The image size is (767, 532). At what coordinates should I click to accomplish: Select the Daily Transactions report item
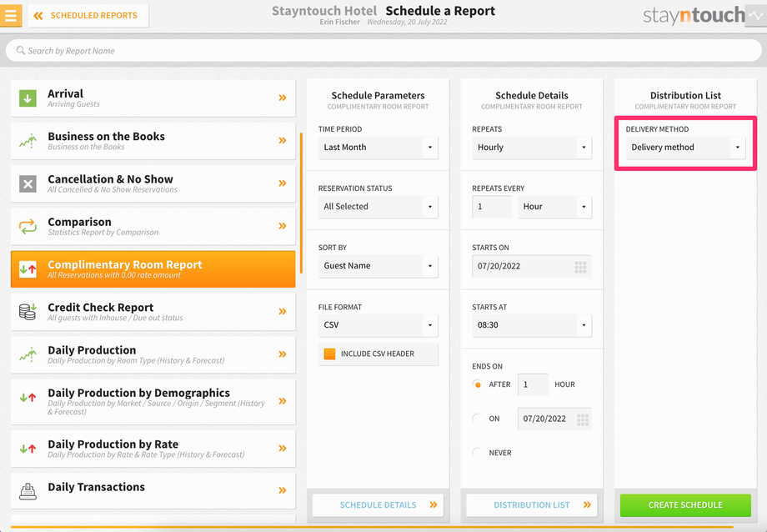(153, 491)
